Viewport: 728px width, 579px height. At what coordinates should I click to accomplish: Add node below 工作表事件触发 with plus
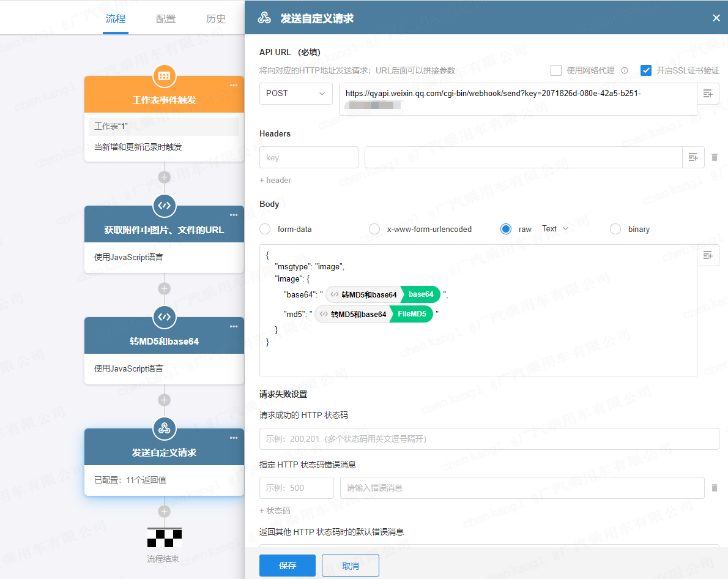coord(164,177)
